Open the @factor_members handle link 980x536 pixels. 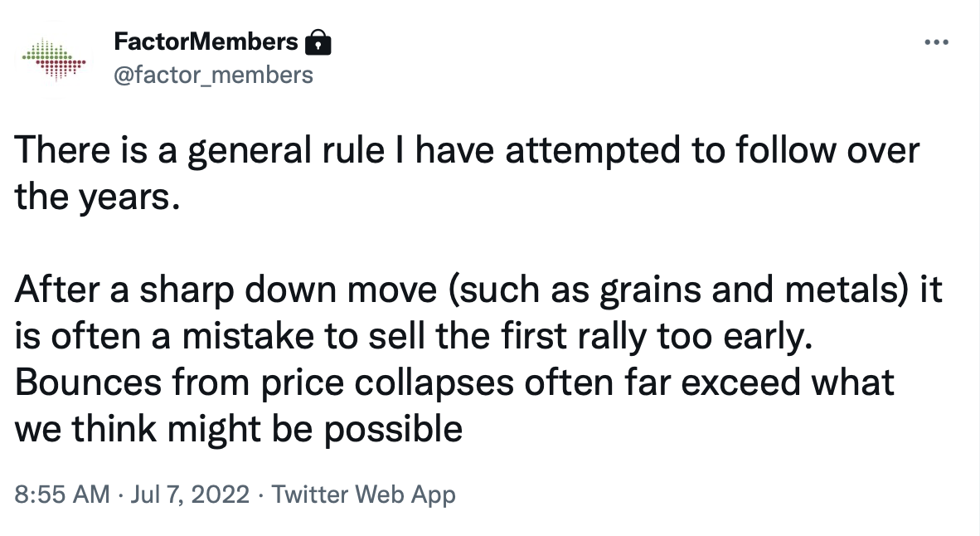pyautogui.click(x=214, y=75)
